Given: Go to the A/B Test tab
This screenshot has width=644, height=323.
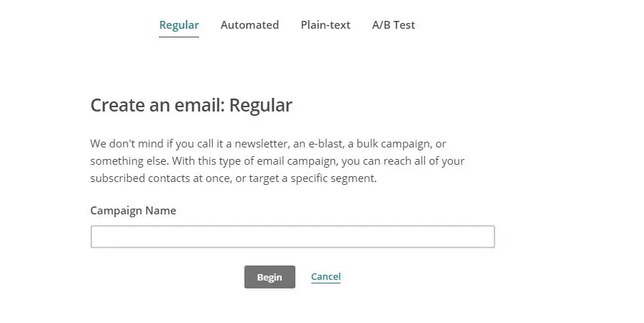Looking at the screenshot, I should (x=393, y=25).
